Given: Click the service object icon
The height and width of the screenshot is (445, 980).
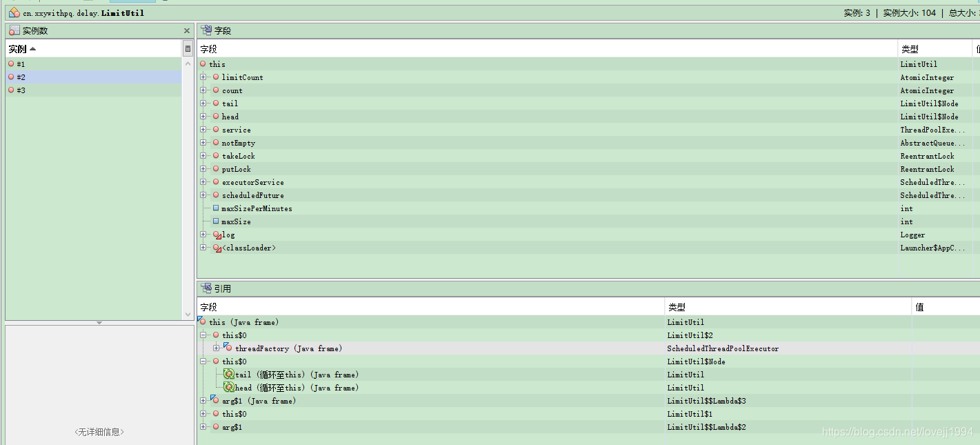Looking at the screenshot, I should [216, 130].
